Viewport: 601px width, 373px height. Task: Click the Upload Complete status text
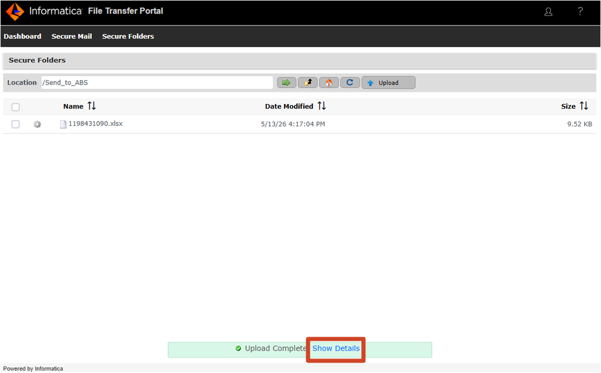276,348
